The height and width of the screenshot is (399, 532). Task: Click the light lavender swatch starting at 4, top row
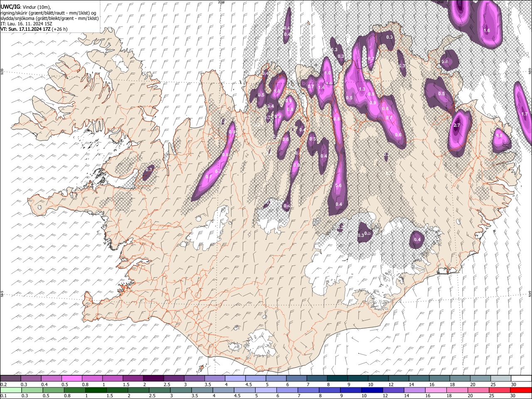click(x=235, y=378)
